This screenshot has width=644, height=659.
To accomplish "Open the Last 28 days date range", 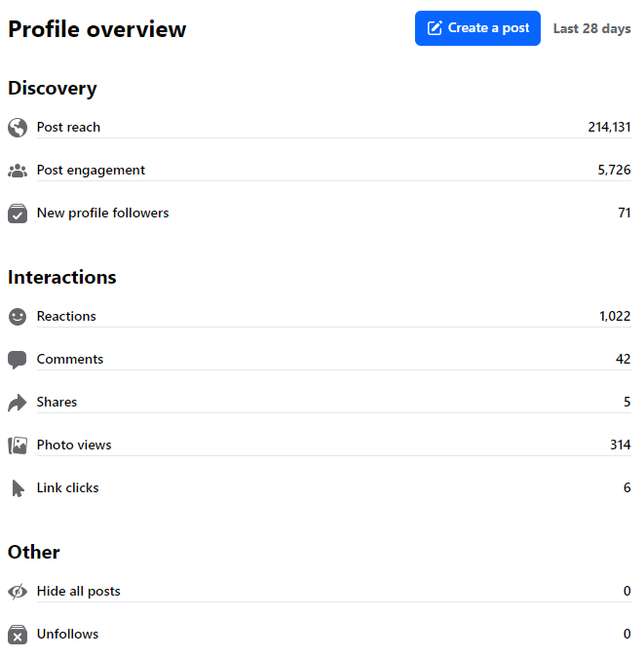I will pyautogui.click(x=592, y=28).
